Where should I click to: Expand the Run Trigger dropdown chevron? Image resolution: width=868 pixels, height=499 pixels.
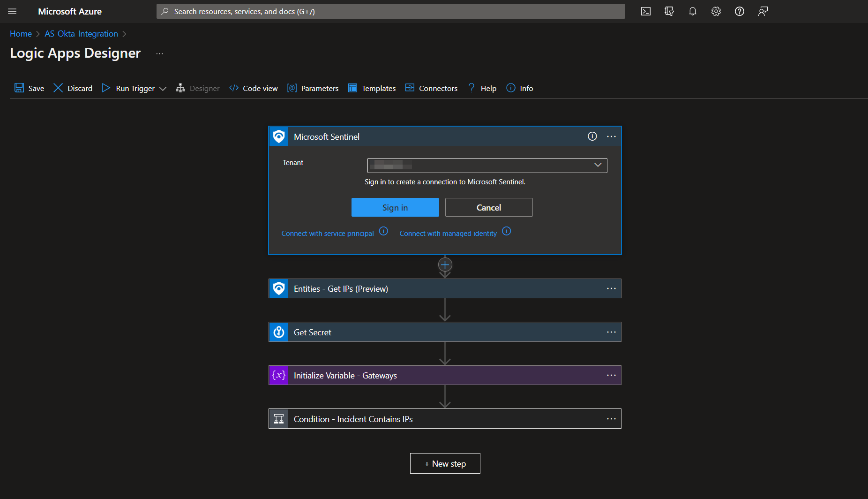163,89
